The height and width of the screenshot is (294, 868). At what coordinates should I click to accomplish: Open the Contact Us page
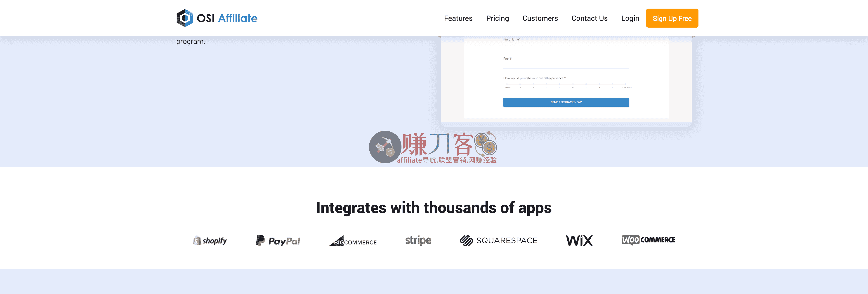click(x=589, y=18)
